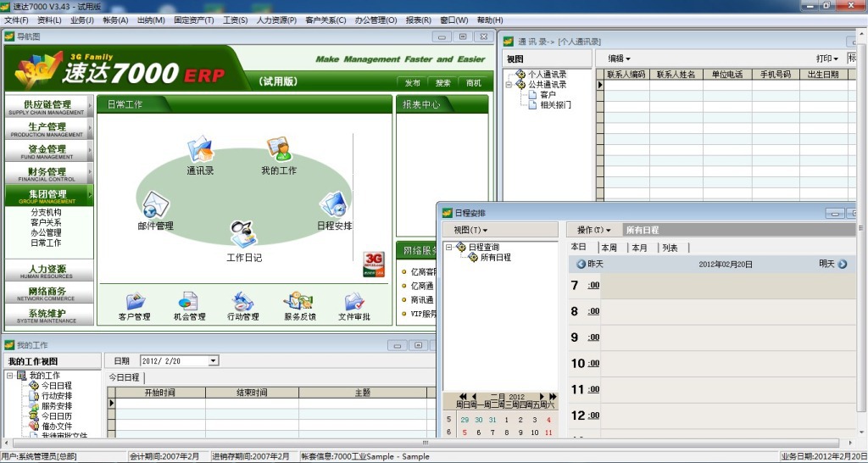Viewport: 868px width, 463px height.
Task: Switch to the 本月 tab in 日程安排
Action: click(639, 248)
